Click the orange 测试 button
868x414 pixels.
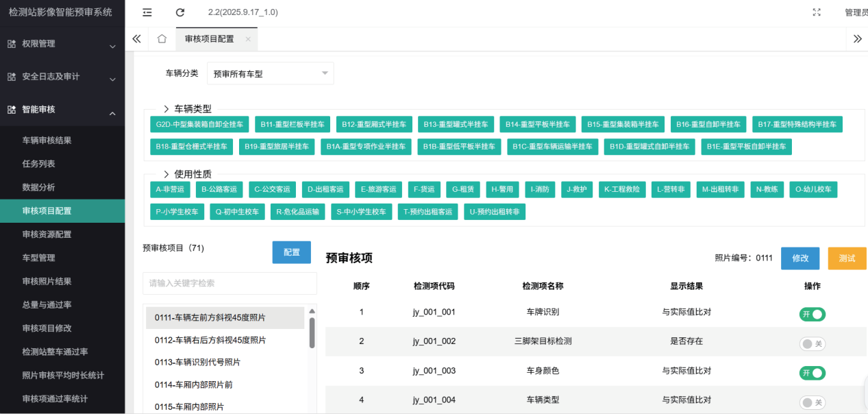[847, 258]
